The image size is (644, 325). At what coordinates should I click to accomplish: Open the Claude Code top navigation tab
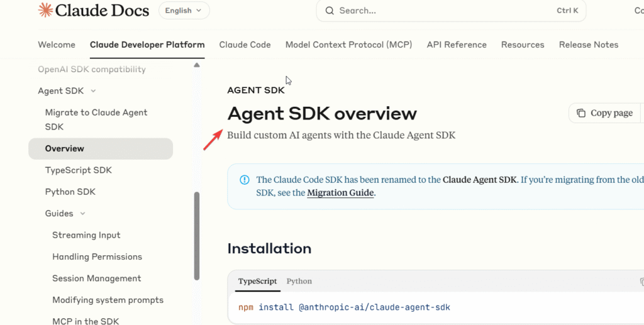tap(245, 45)
